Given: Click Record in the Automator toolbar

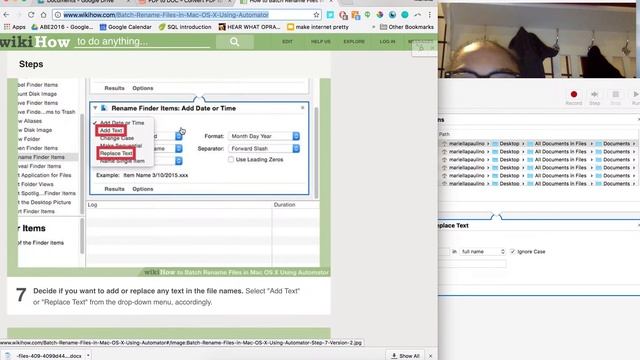Looking at the screenshot, I should tap(573, 98).
